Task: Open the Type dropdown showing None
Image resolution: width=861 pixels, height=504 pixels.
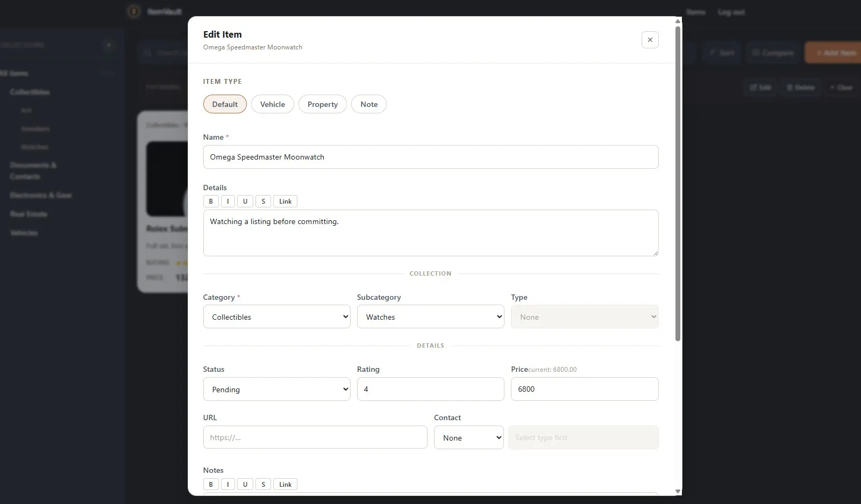Action: coord(585,317)
